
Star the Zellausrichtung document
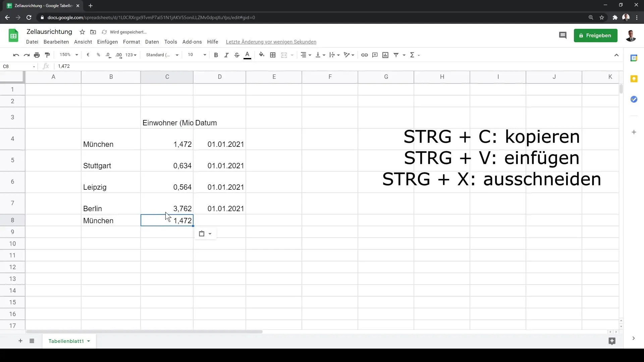[82, 32]
